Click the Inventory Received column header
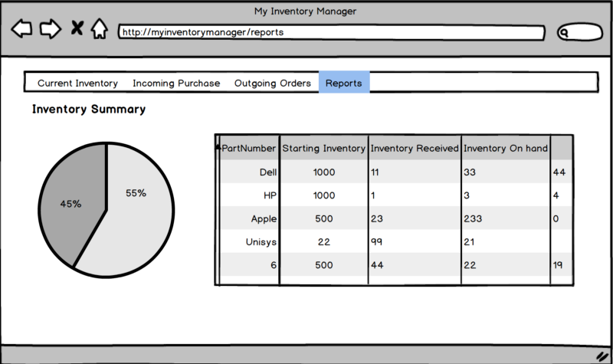Viewport: 613px width, 364px height. point(415,148)
